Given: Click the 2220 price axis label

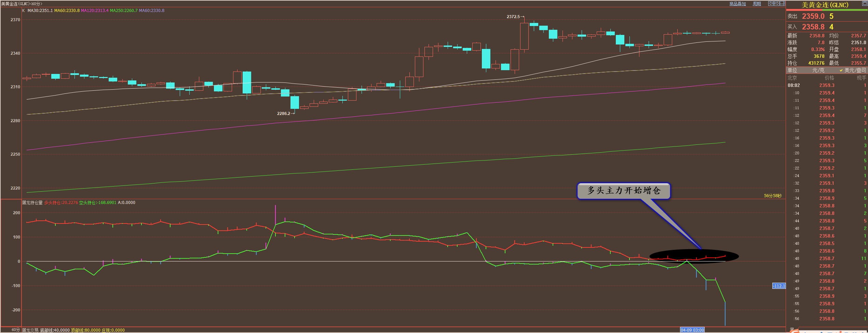Looking at the screenshot, I should coord(15,188).
